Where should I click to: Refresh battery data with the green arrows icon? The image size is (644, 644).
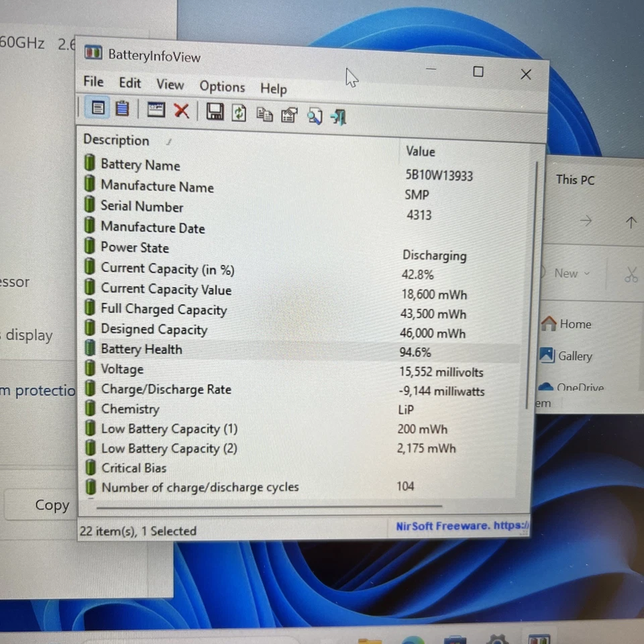239,113
